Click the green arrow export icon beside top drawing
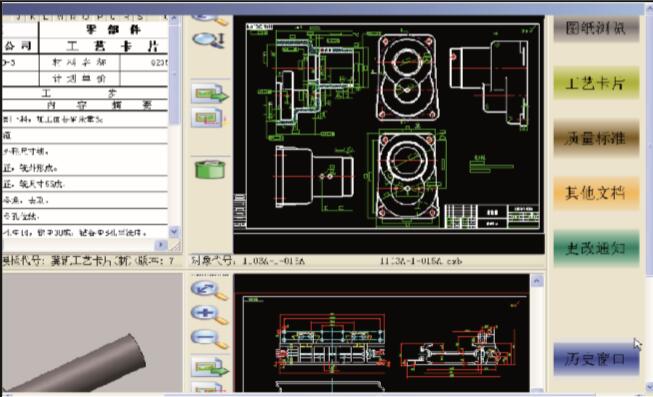653x397 pixels. coord(210,93)
